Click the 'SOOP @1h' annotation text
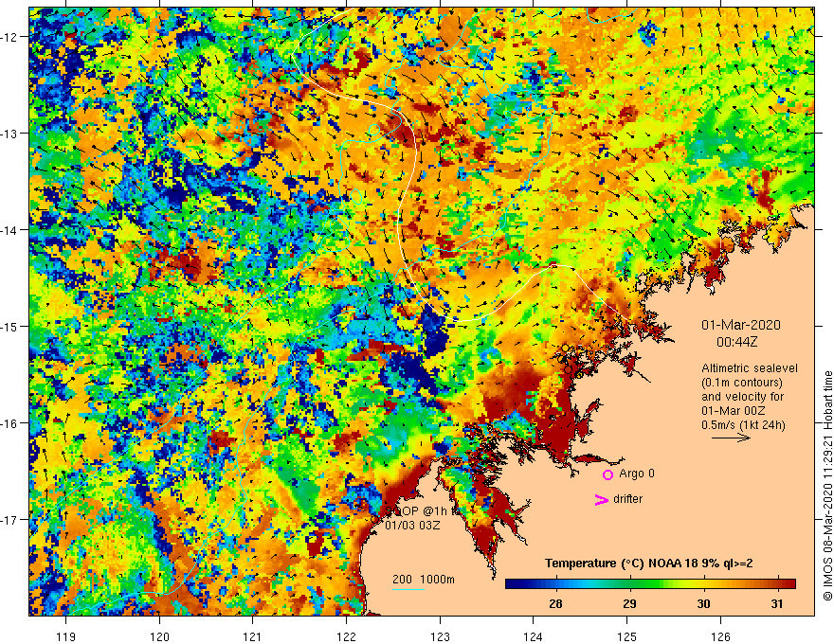Screen dimensions: 834x644 coord(417,511)
